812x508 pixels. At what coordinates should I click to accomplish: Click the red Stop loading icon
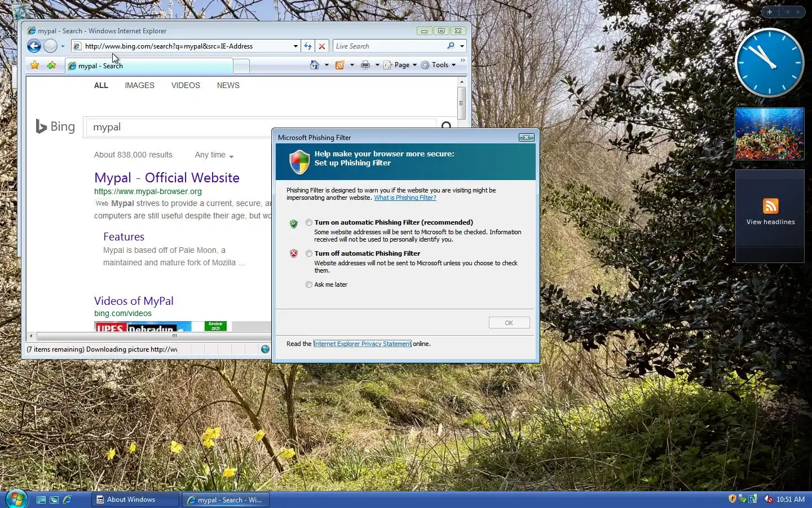pyautogui.click(x=322, y=46)
